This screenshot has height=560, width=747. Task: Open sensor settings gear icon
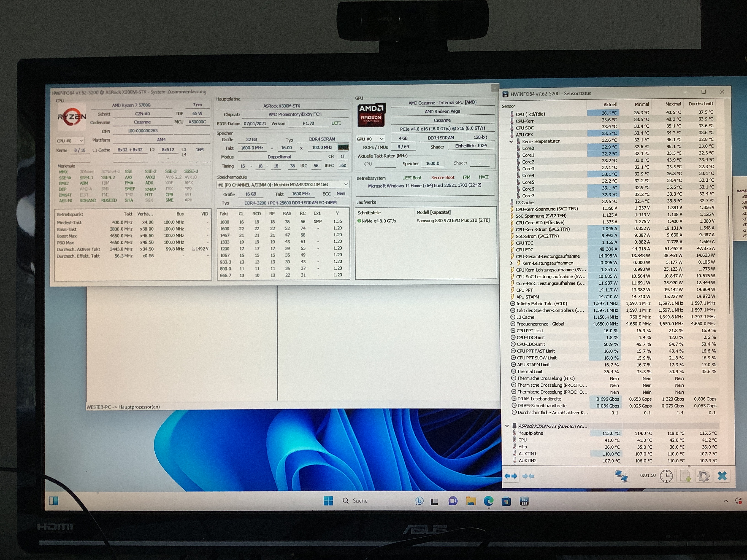tap(704, 476)
